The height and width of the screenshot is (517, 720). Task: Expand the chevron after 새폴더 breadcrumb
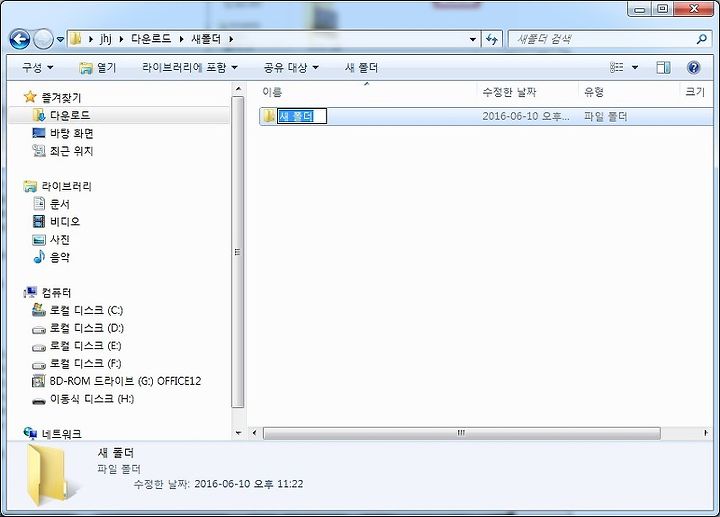point(231,39)
